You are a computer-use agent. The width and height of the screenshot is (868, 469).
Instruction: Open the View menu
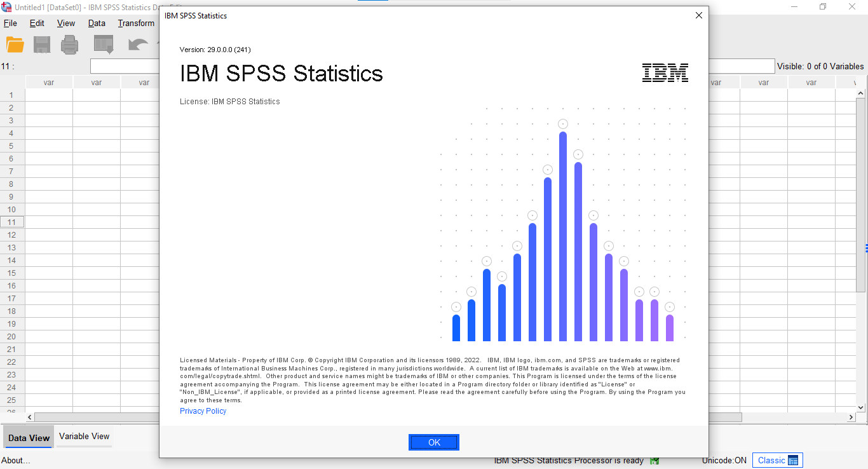[66, 23]
